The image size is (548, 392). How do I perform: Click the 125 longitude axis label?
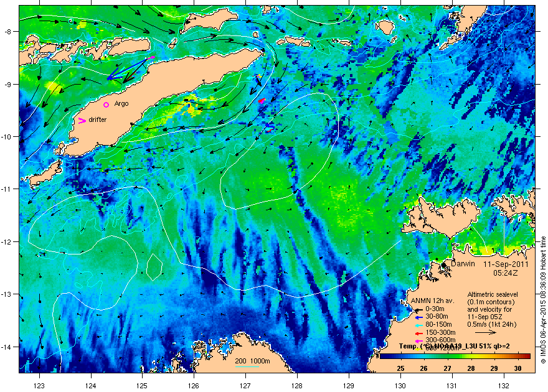point(142,386)
